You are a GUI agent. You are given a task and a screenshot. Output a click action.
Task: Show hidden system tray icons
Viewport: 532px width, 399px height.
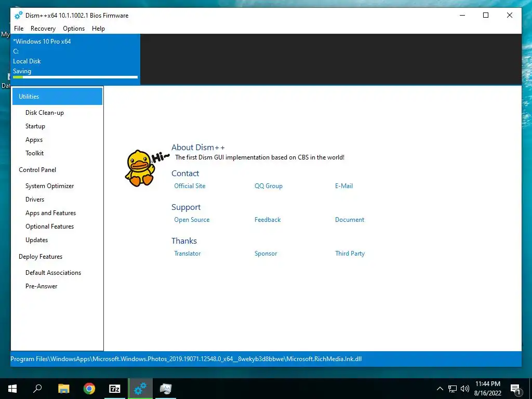coord(440,389)
